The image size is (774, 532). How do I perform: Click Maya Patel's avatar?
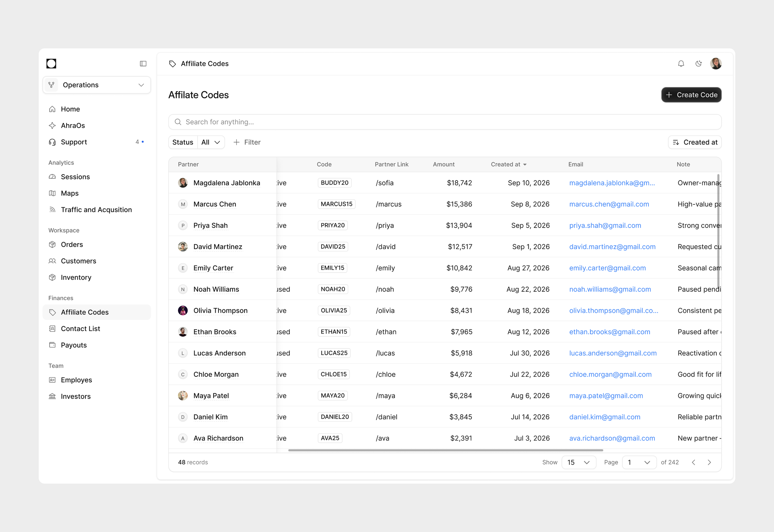click(x=183, y=395)
